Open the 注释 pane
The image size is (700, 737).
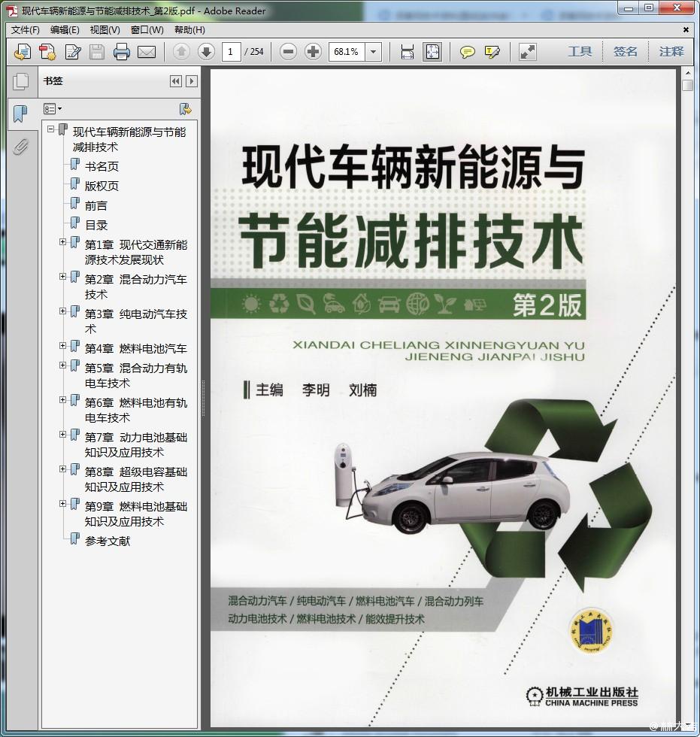coord(671,52)
